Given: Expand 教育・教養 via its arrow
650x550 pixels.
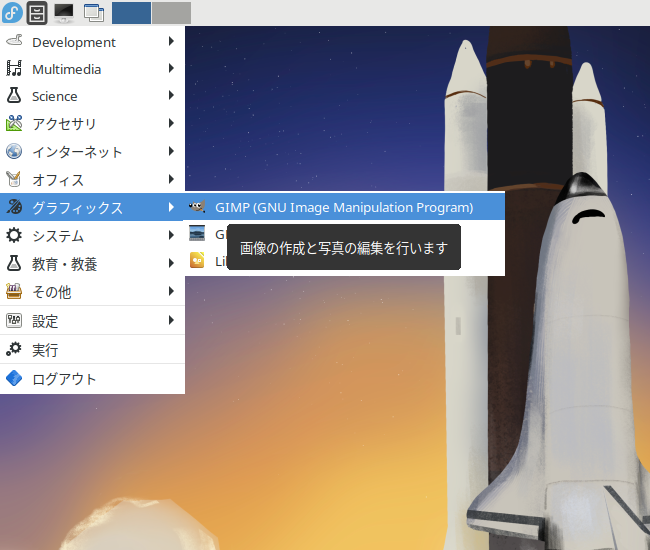Looking at the screenshot, I should [171, 263].
